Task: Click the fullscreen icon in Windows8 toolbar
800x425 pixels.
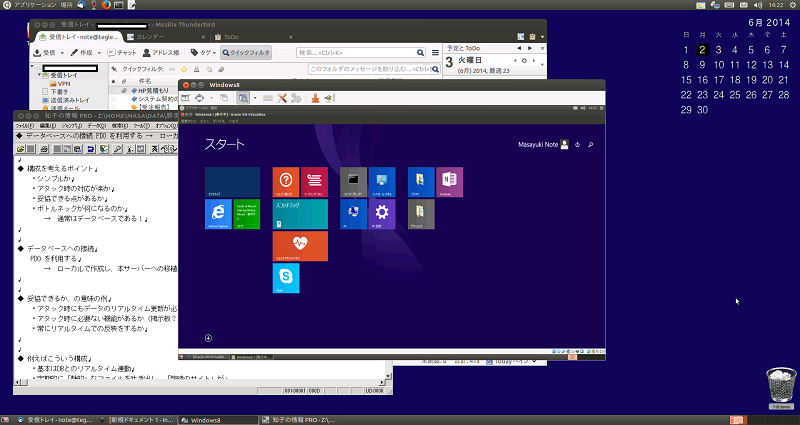Action: [185, 98]
